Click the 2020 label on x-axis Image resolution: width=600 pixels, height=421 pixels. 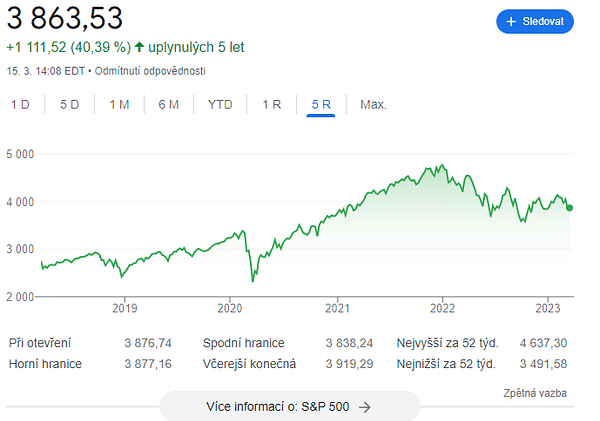[x=230, y=308]
